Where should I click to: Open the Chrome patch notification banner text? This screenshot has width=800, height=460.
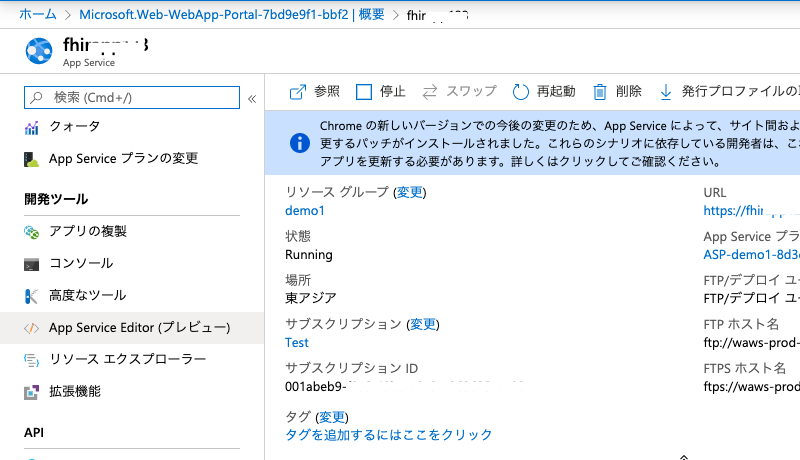click(560, 143)
